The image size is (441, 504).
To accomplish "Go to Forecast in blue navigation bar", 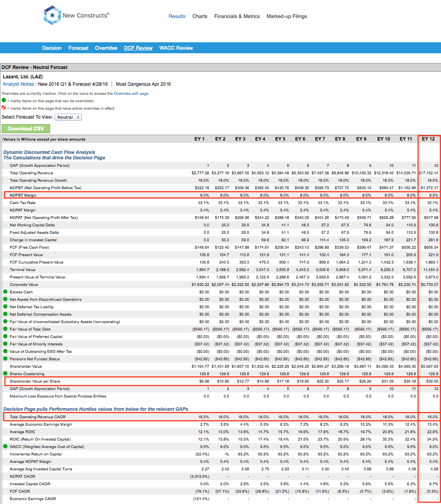I will [78, 48].
